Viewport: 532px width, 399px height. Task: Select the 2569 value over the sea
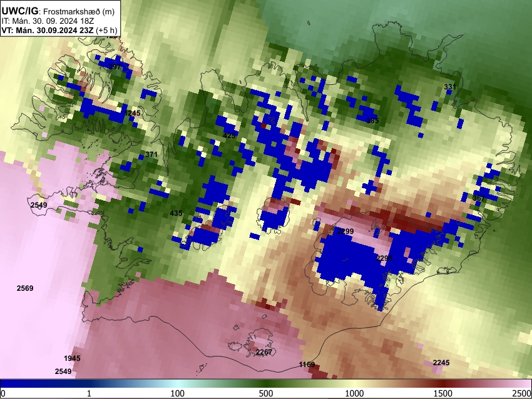tap(25, 288)
